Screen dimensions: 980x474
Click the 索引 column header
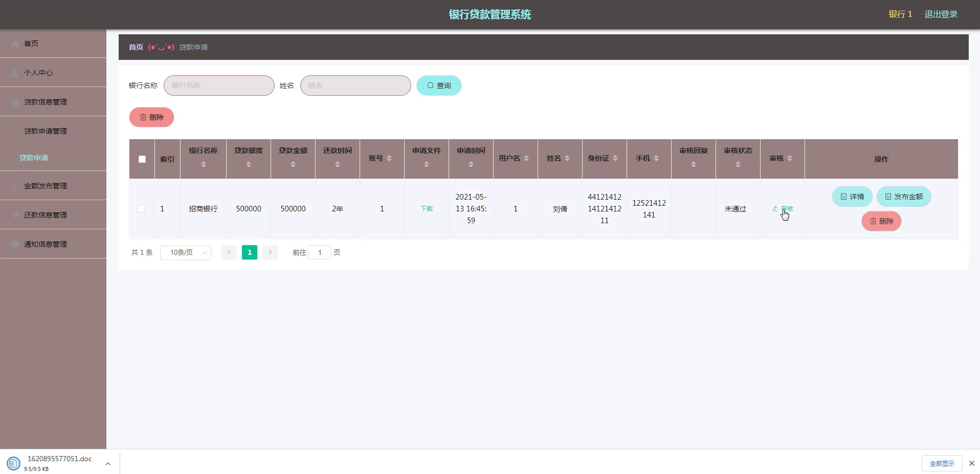tap(167, 159)
